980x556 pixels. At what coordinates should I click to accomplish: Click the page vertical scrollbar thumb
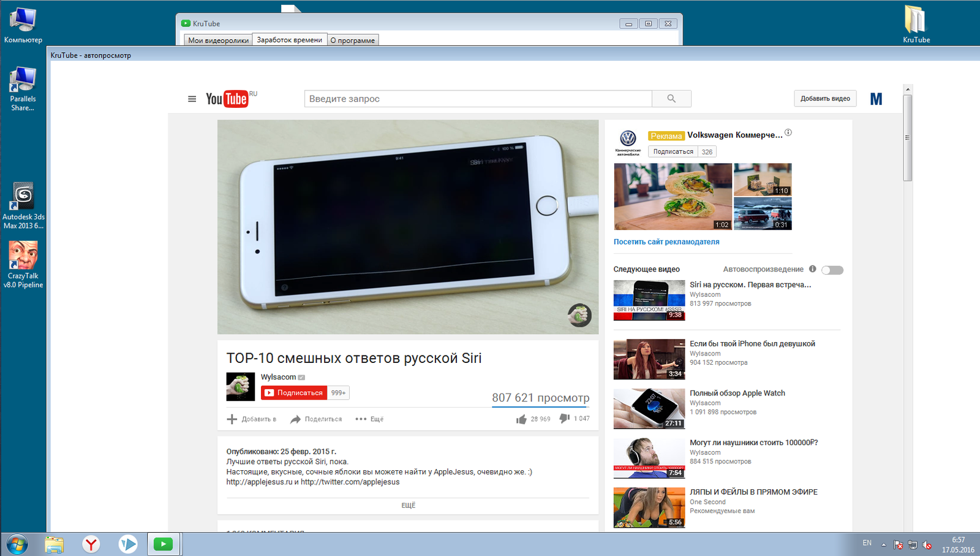[x=908, y=138]
